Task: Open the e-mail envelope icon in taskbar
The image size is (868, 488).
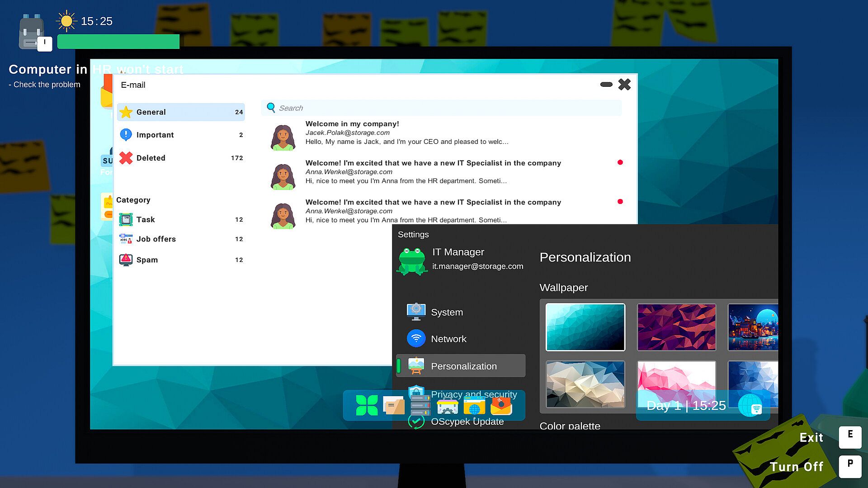Action: tap(501, 406)
